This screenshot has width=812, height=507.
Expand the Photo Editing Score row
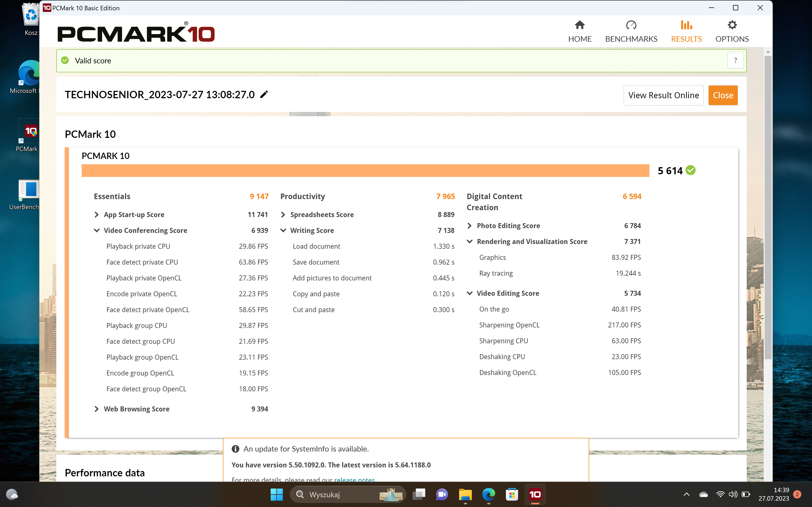(469, 226)
